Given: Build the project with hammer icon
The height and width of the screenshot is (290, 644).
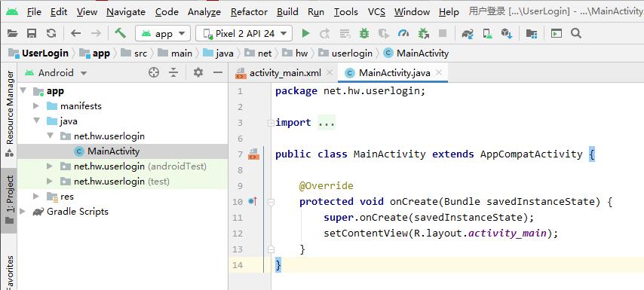Looking at the screenshot, I should (x=121, y=33).
